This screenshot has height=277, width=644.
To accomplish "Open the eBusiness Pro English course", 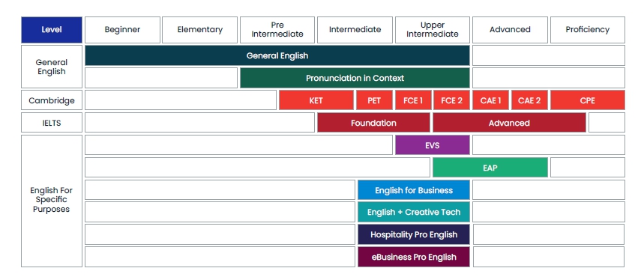I will tap(414, 257).
